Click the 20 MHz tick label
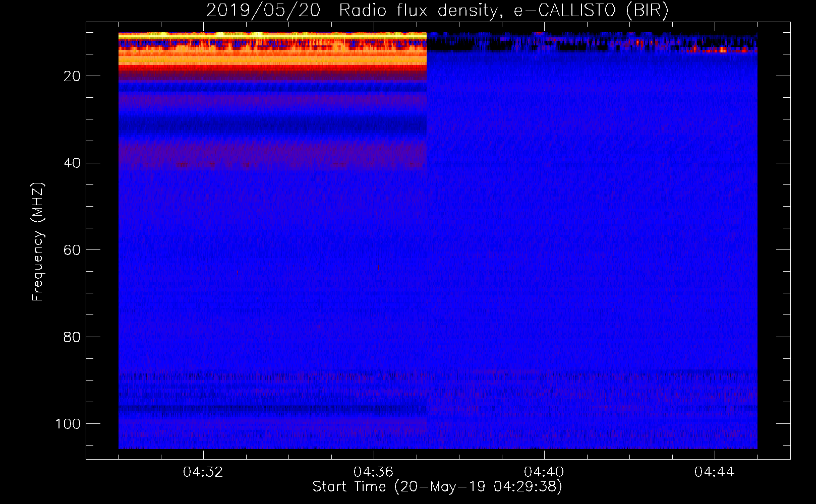 [x=72, y=76]
